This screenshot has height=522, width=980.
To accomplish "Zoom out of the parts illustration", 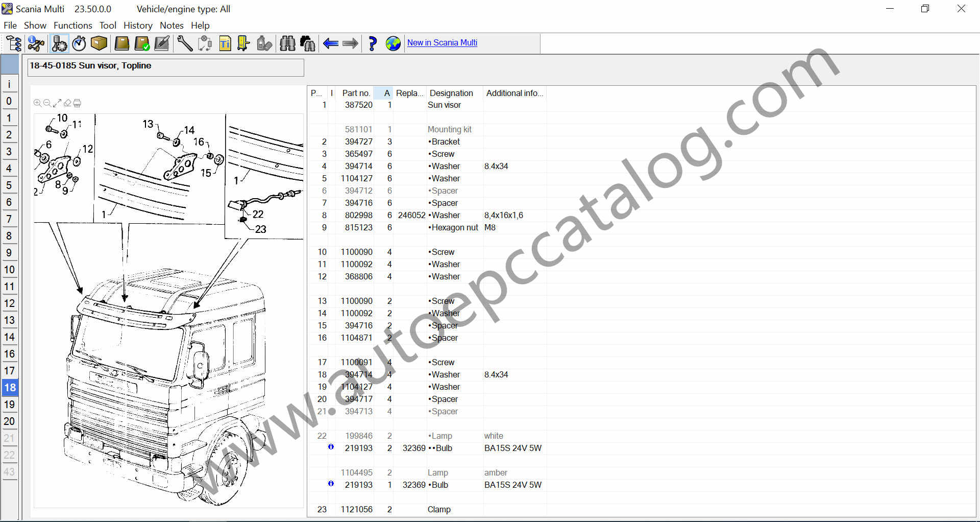I will coord(47,103).
